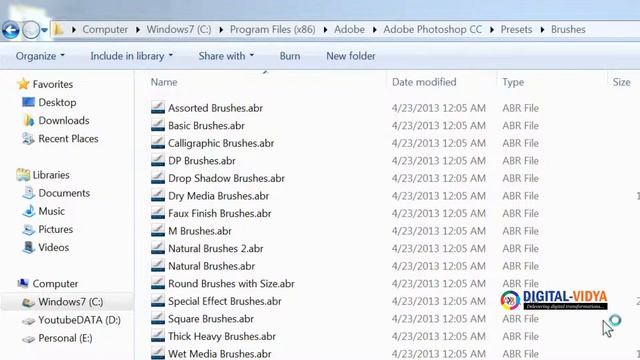Click icon of Calligraphic Brushes.abr

[x=158, y=142]
